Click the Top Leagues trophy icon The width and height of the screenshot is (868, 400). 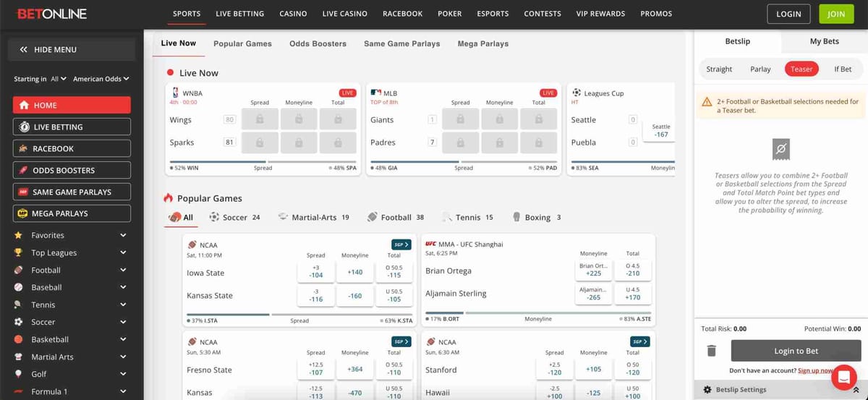17,252
